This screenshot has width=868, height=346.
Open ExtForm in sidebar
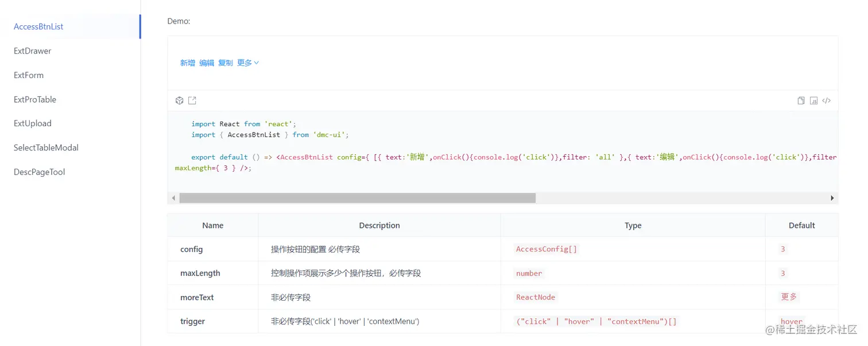(x=69, y=75)
